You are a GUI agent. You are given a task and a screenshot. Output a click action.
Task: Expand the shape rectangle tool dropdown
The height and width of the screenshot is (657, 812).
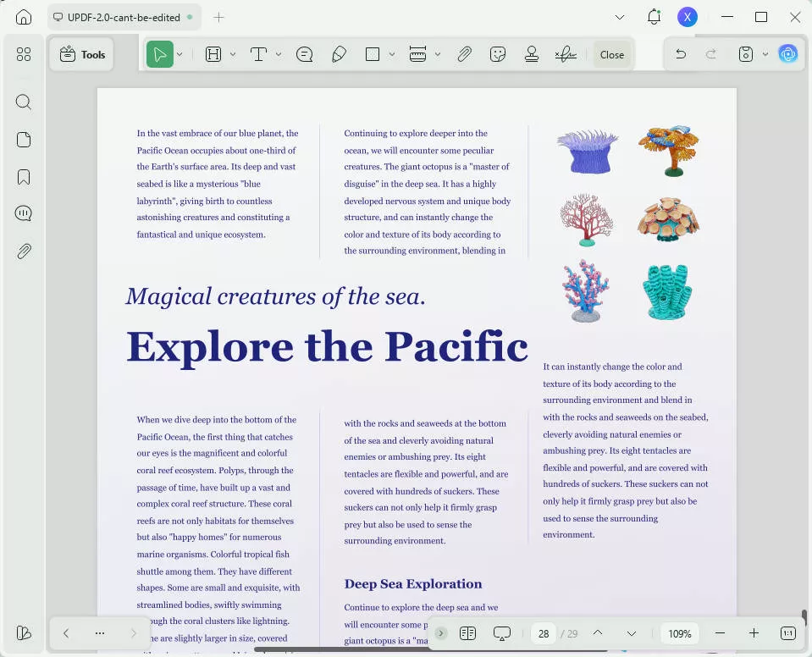click(391, 54)
